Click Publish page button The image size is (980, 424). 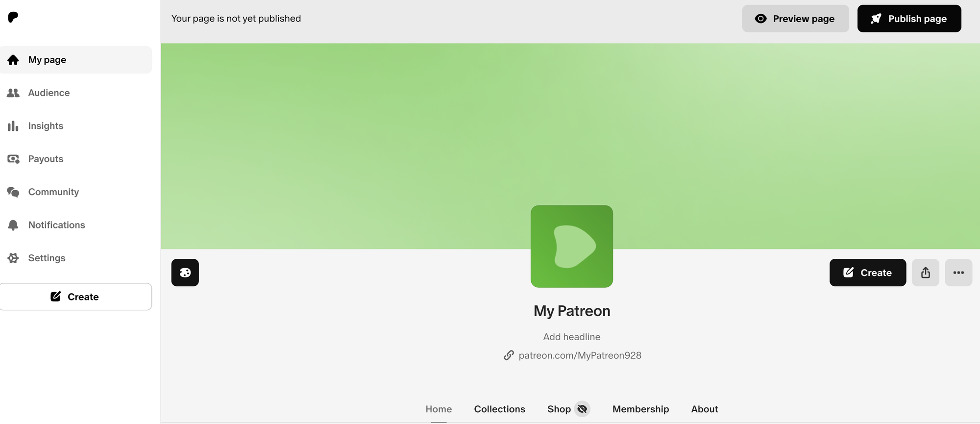coord(909,19)
